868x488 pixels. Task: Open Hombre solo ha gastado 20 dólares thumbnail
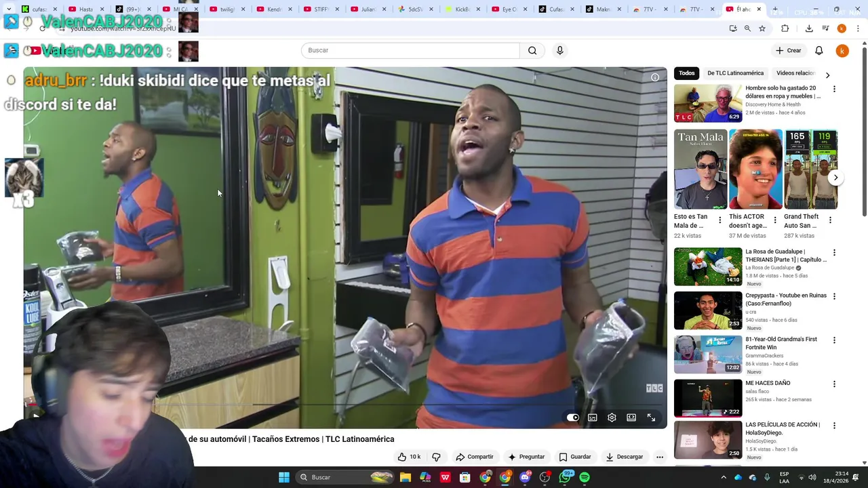708,103
